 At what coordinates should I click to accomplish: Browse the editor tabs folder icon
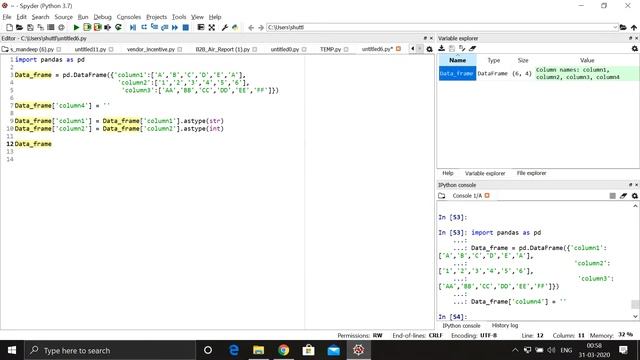click(5, 49)
